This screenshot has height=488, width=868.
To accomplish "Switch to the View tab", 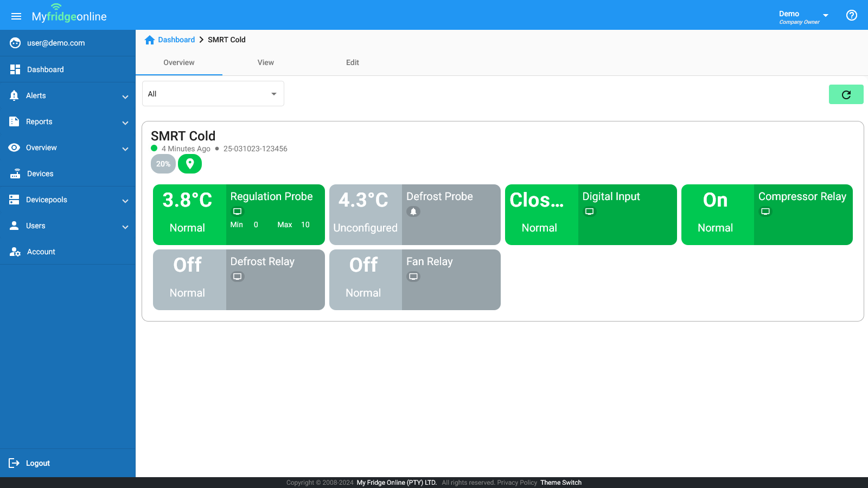I will [266, 62].
